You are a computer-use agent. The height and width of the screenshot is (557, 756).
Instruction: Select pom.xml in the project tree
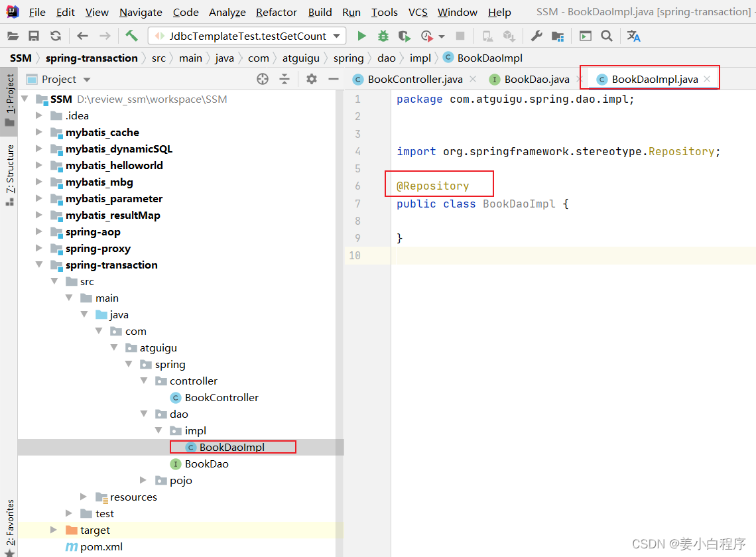tap(101, 547)
